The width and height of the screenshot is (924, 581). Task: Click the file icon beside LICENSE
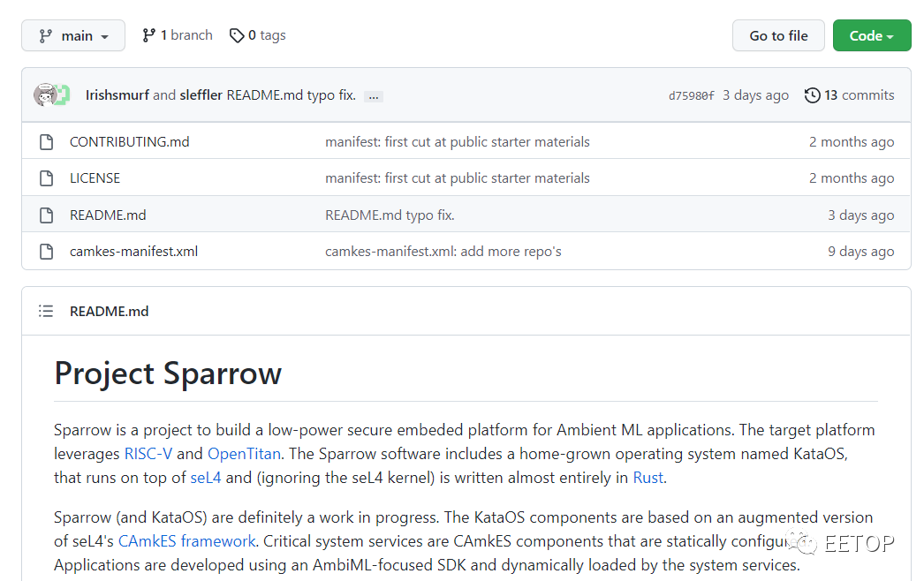click(47, 178)
